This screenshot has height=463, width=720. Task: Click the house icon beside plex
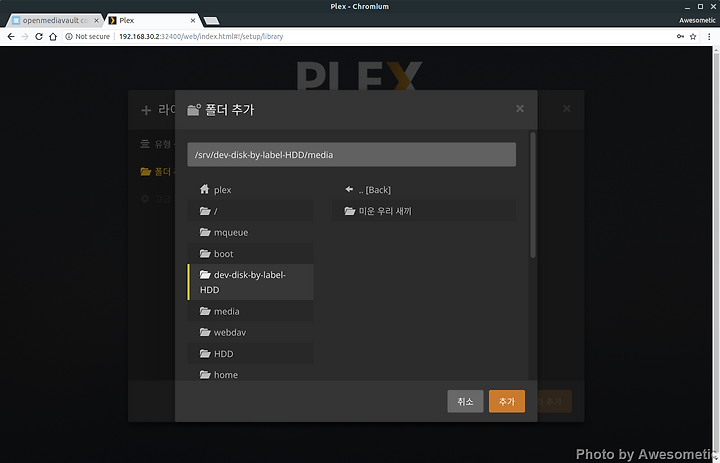[x=205, y=189]
